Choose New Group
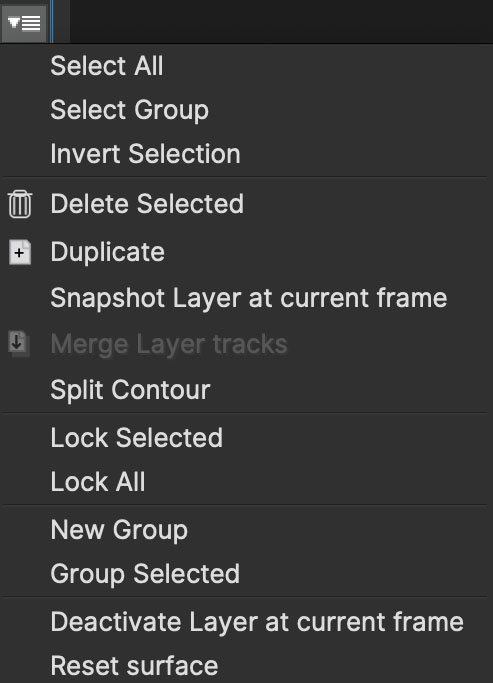 click(x=119, y=530)
